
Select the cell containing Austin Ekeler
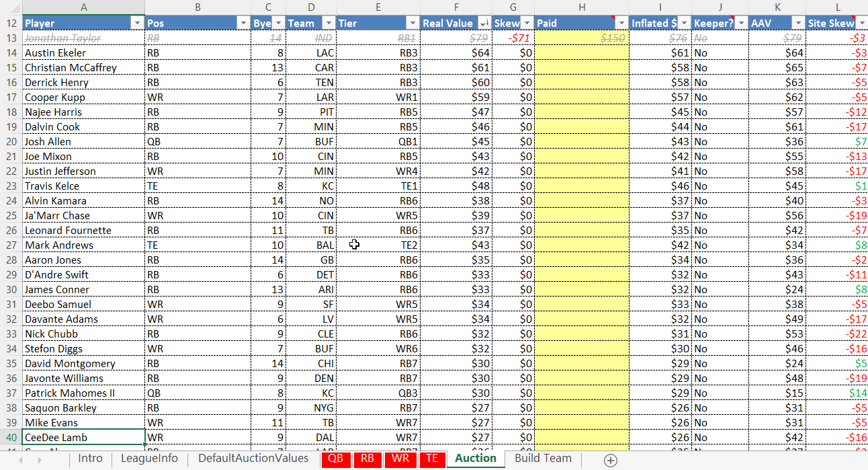coord(83,52)
